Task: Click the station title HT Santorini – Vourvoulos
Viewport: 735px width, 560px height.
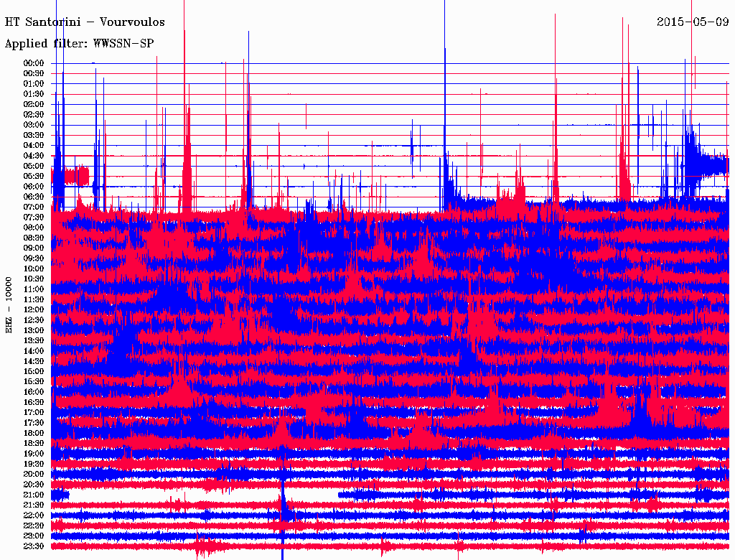Action: [x=85, y=22]
